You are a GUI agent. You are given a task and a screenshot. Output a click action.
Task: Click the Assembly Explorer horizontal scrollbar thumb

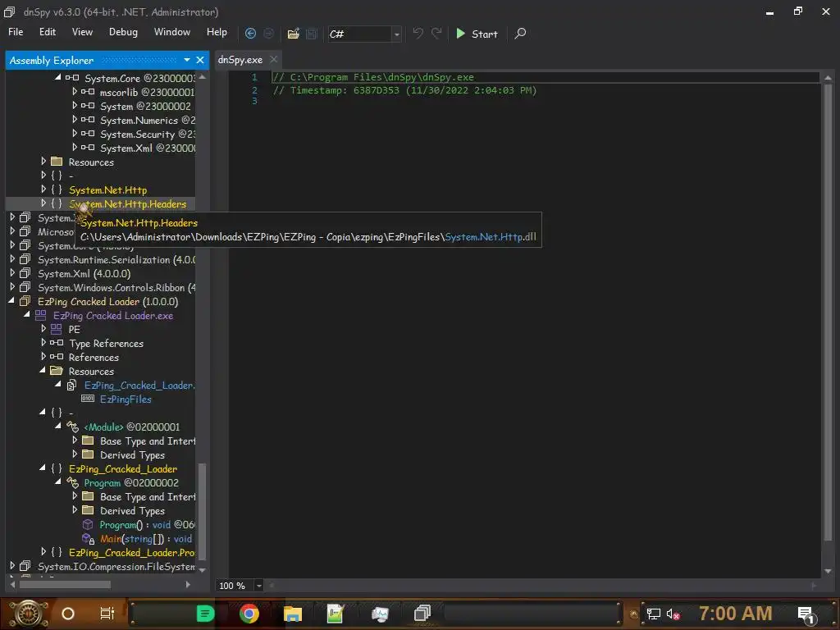pyautogui.click(x=64, y=584)
